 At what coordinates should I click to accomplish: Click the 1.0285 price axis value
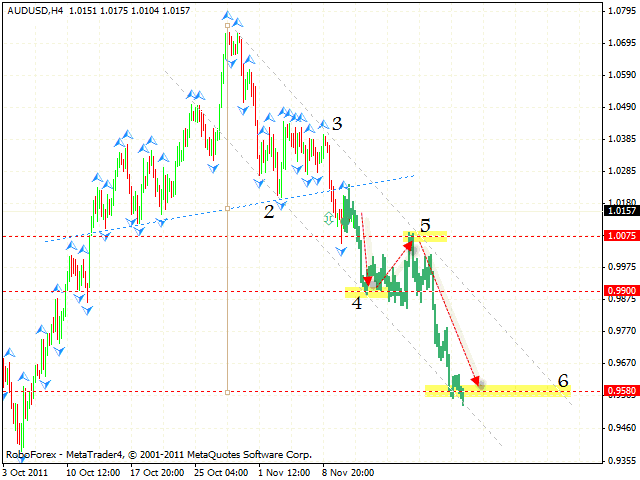622,171
